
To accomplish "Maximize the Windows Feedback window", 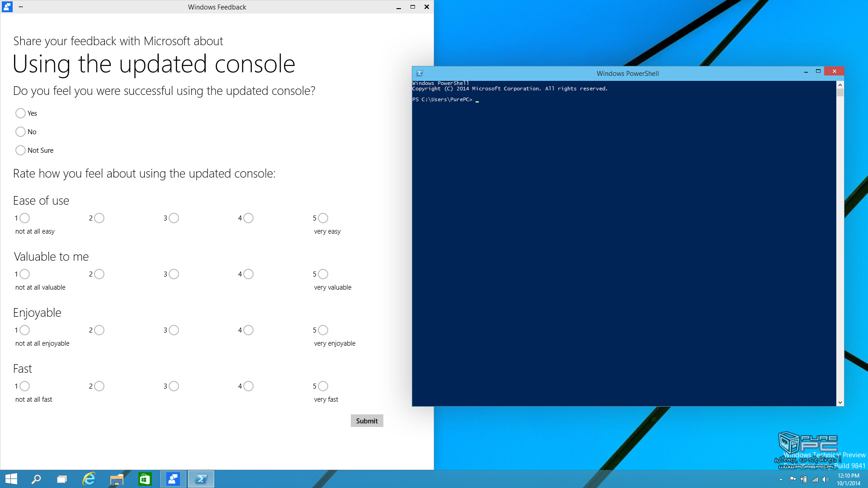I will [x=412, y=7].
